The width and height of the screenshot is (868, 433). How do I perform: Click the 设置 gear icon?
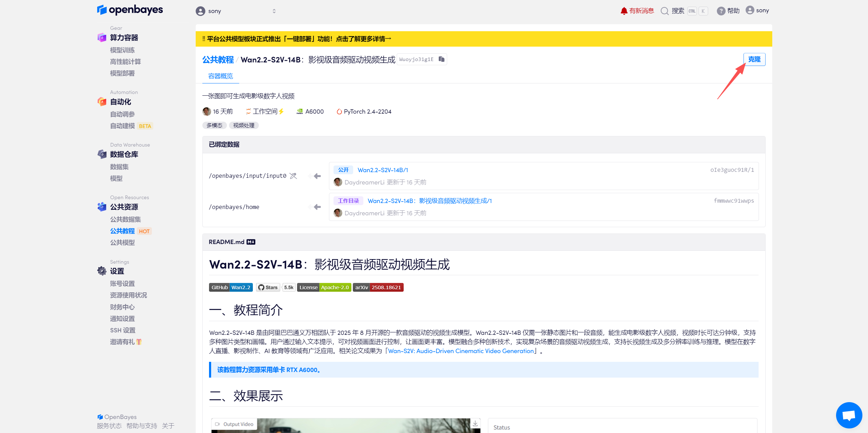(102, 271)
